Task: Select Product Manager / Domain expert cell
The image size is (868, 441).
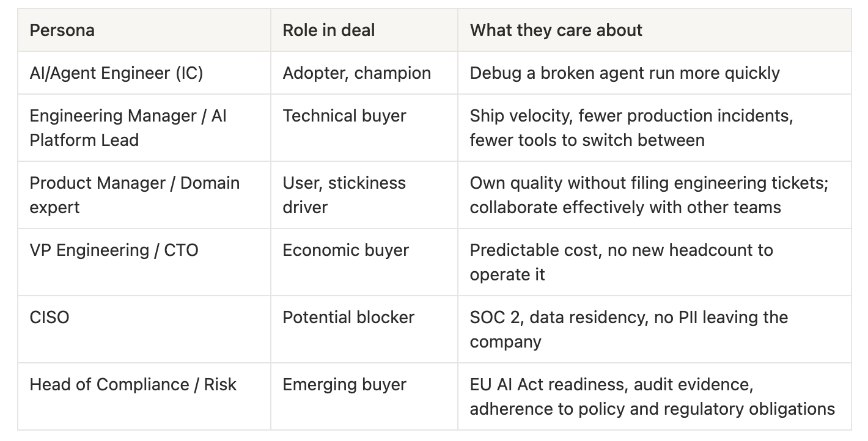Action: click(144, 195)
